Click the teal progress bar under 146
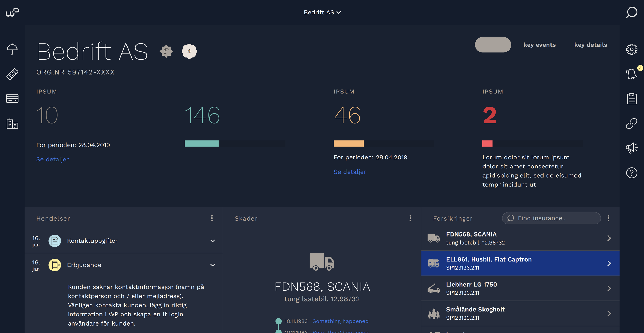This screenshot has height=333, width=644. (x=202, y=143)
